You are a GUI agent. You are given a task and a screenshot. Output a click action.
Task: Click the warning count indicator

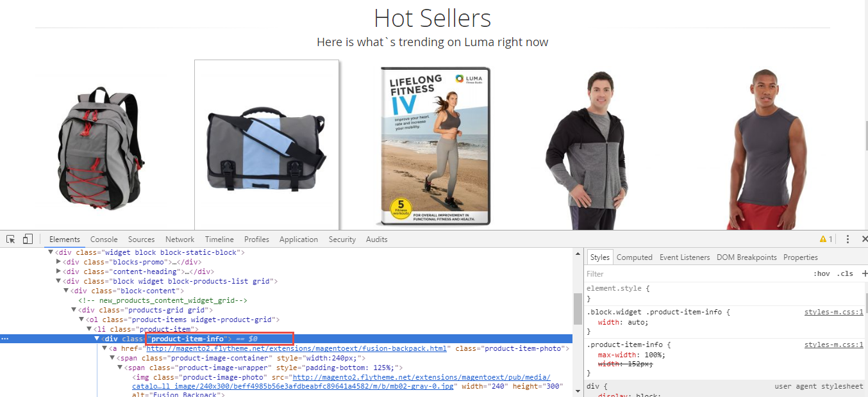point(826,239)
